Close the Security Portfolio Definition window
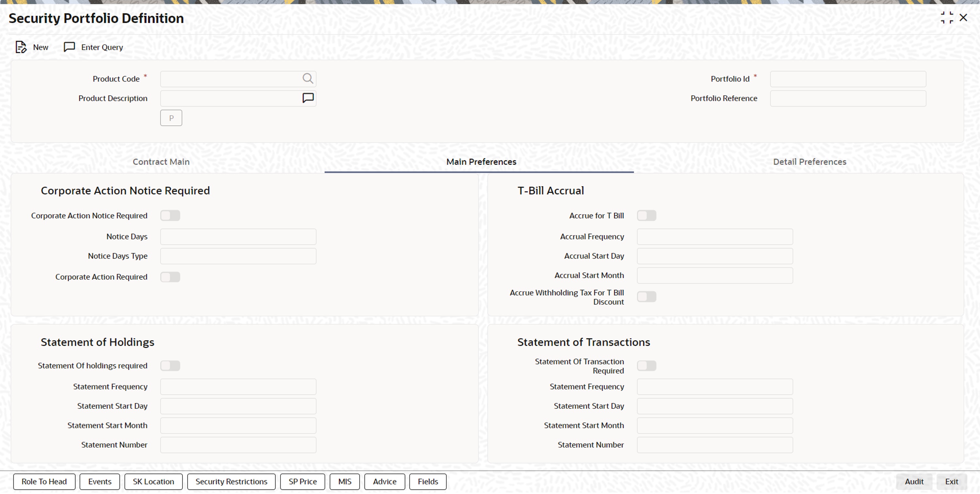Screen dimensions: 980x494 click(x=963, y=18)
